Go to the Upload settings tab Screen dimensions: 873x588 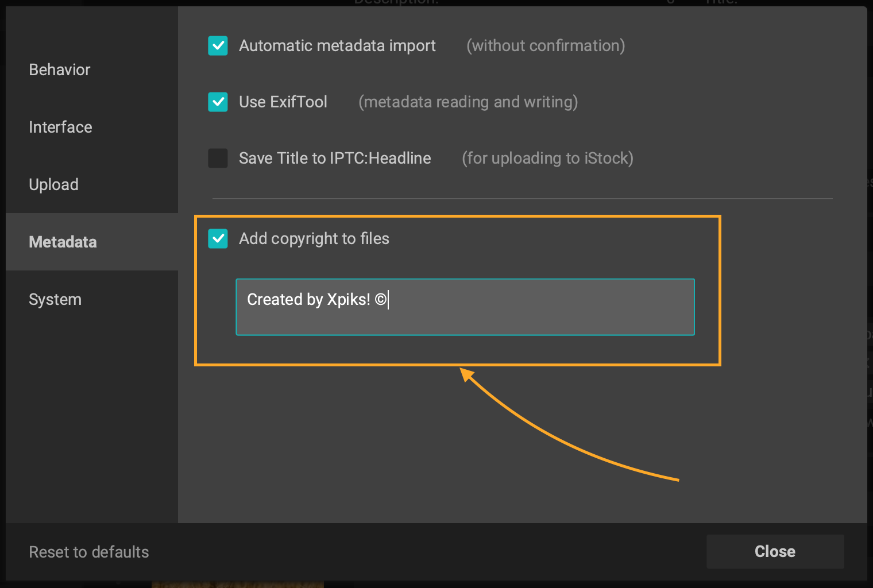[53, 184]
